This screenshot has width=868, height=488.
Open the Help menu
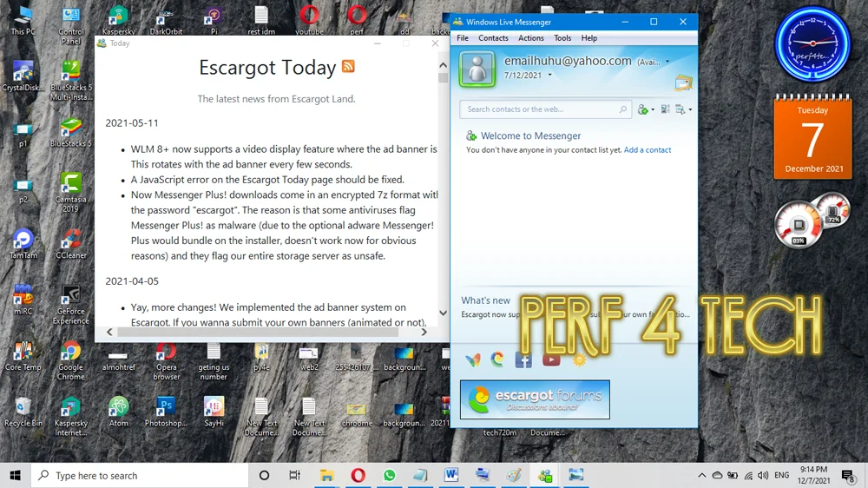(589, 37)
